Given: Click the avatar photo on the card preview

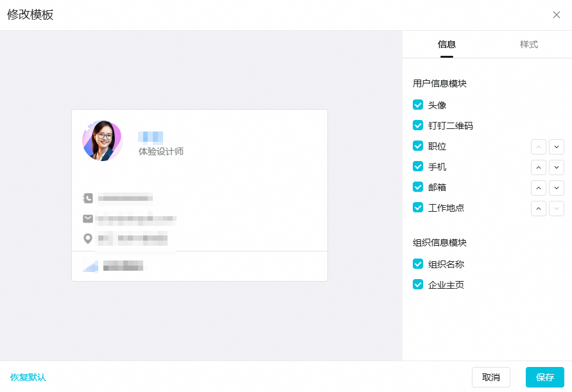Looking at the screenshot, I should 103,141.
